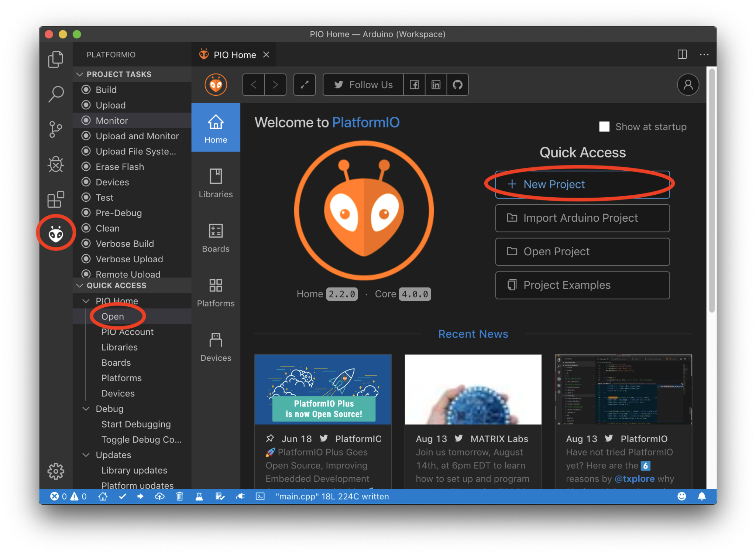
Task: Click the Clean trash icon in status bar
Action: (x=180, y=497)
